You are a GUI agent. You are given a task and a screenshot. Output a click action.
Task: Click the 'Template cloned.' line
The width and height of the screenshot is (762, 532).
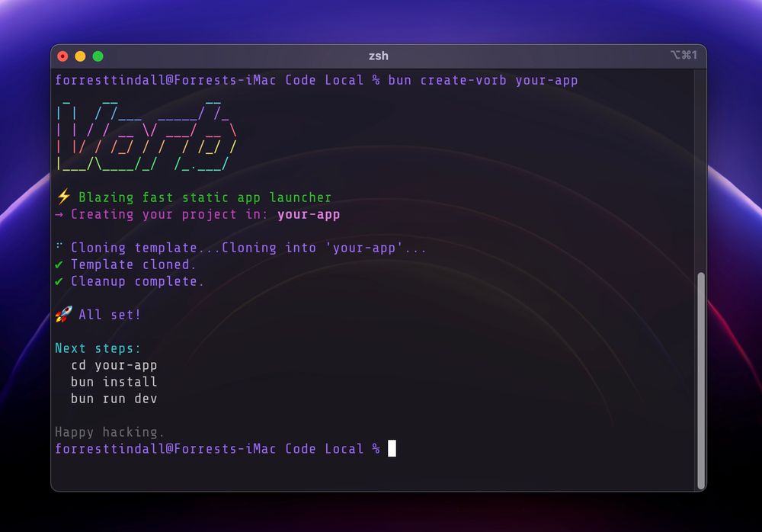pyautogui.click(x=133, y=264)
